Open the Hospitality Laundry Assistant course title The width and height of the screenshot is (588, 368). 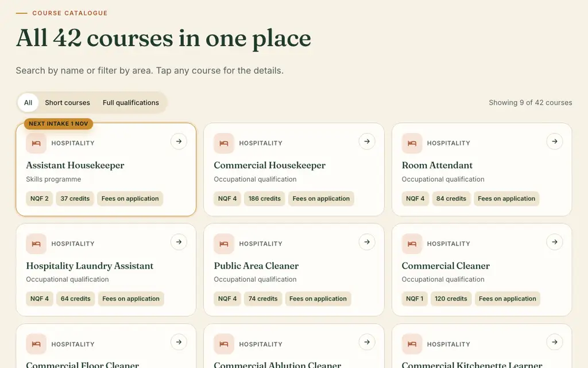click(90, 266)
